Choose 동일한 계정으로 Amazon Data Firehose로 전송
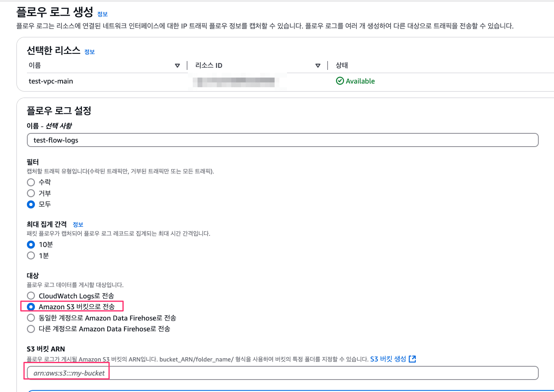The image size is (554, 392). pos(31,318)
